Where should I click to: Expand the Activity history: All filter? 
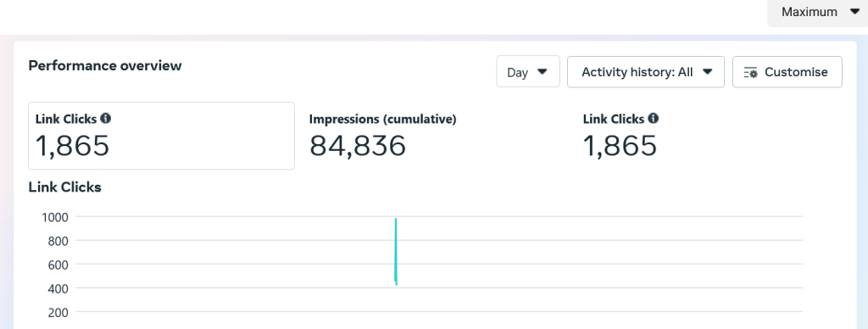pos(646,72)
